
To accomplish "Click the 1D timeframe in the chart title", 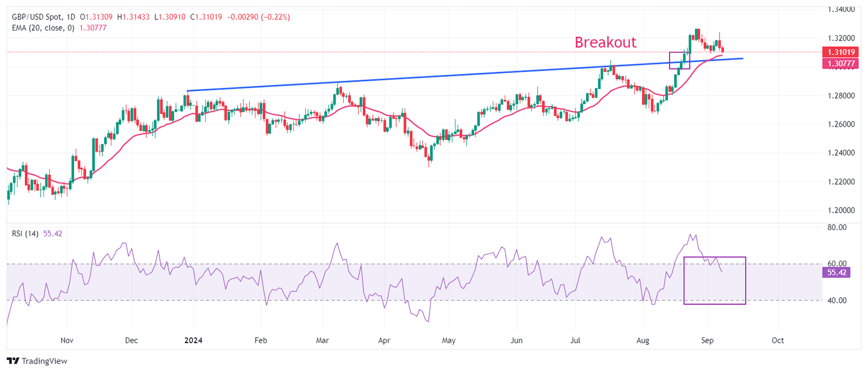I will (71, 17).
